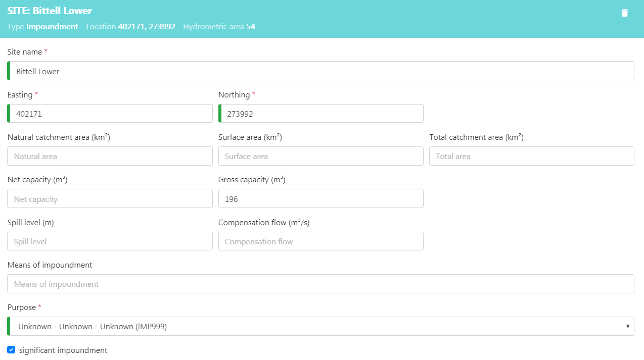This screenshot has height=360, width=644.
Task: Click the Means of impoundment text field
Action: (x=320, y=284)
